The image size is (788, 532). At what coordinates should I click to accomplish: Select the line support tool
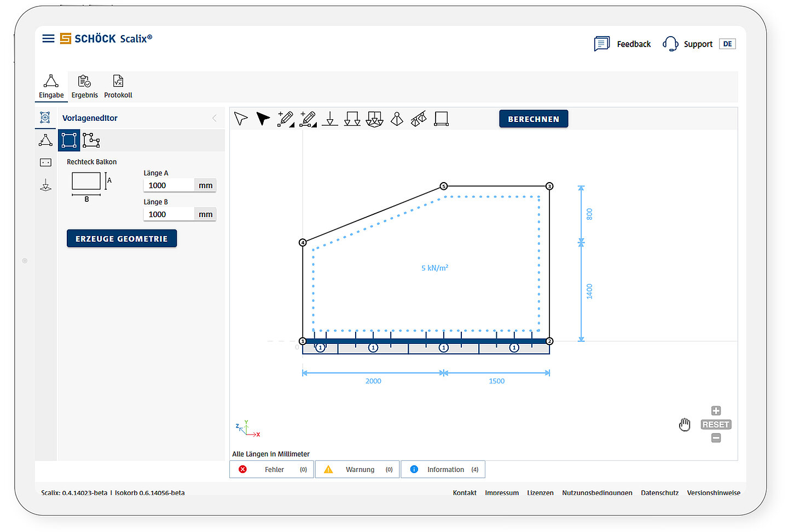click(x=419, y=119)
